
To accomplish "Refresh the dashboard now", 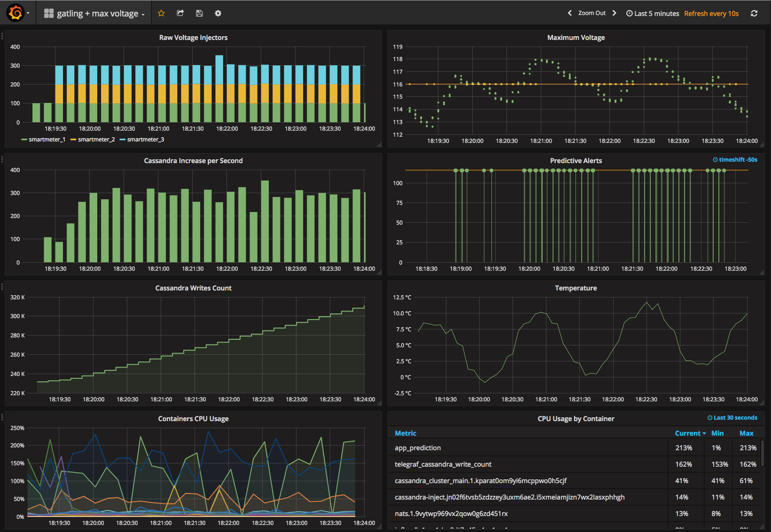I will tap(754, 13).
